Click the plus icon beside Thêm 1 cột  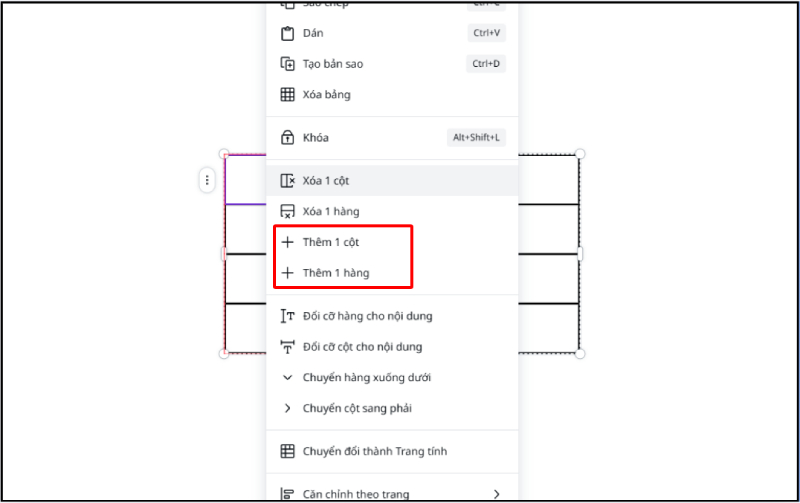pyautogui.click(x=287, y=242)
